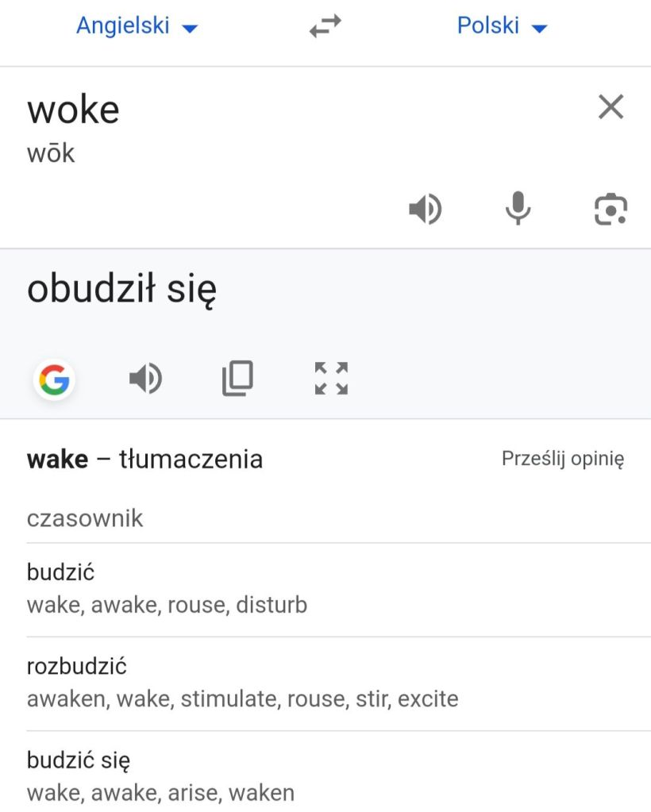The height and width of the screenshot is (812, 651).
Task: Select the translated text "obudził się"
Action: pos(121,290)
